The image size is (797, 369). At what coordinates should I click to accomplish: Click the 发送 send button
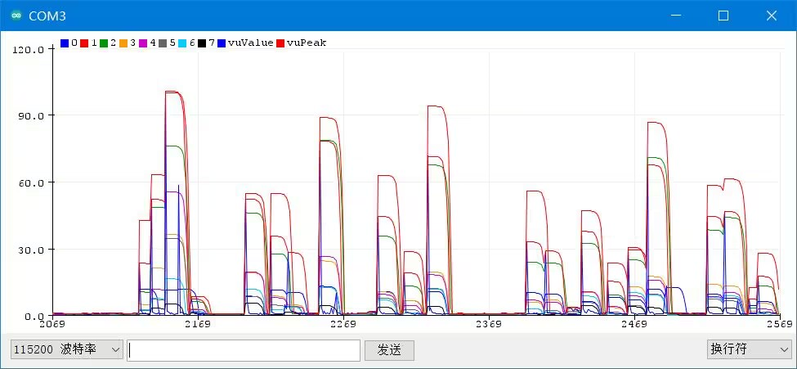pos(389,350)
